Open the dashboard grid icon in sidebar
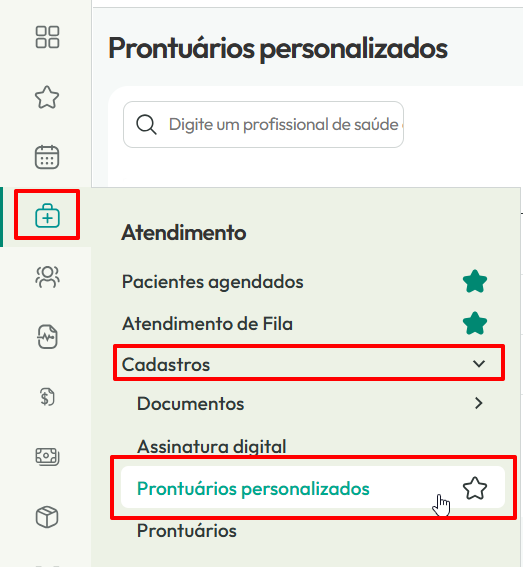 point(47,37)
